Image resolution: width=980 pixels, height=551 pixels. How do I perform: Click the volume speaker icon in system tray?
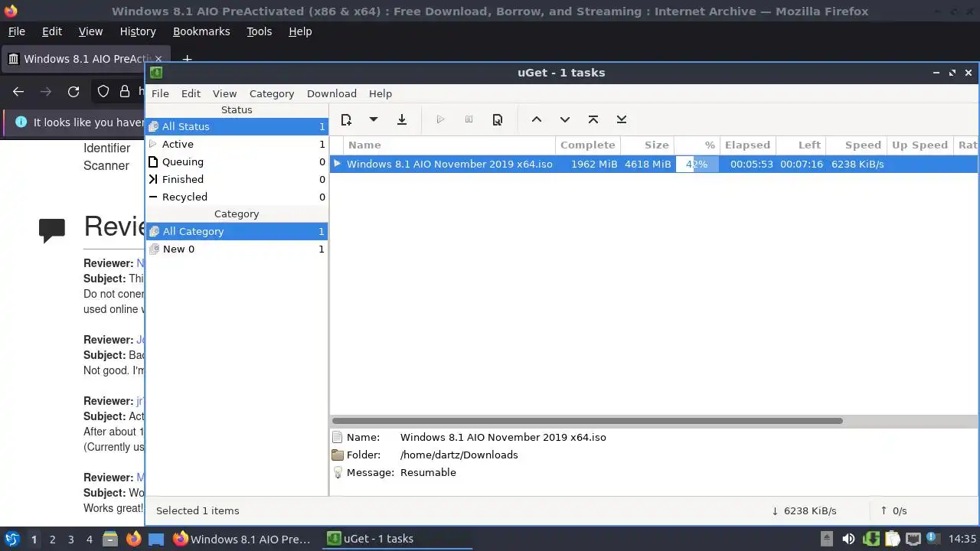click(848, 539)
